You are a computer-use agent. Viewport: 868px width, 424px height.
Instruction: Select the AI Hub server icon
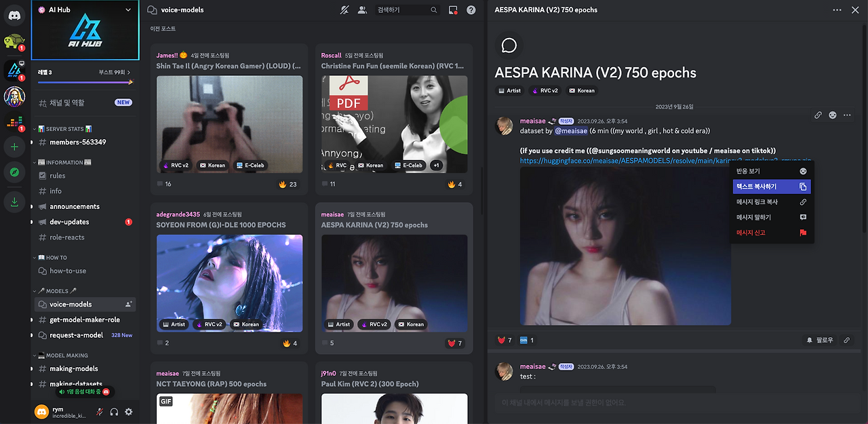click(14, 70)
